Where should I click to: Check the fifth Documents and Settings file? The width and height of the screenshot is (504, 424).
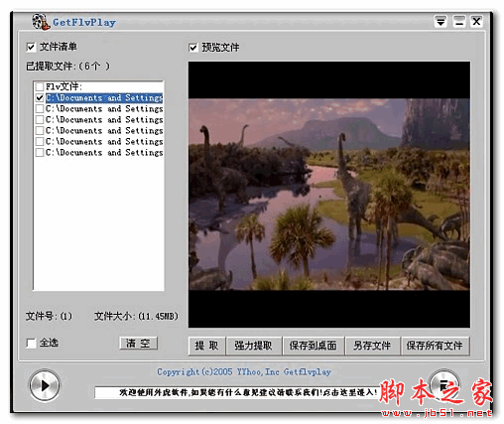(40, 141)
